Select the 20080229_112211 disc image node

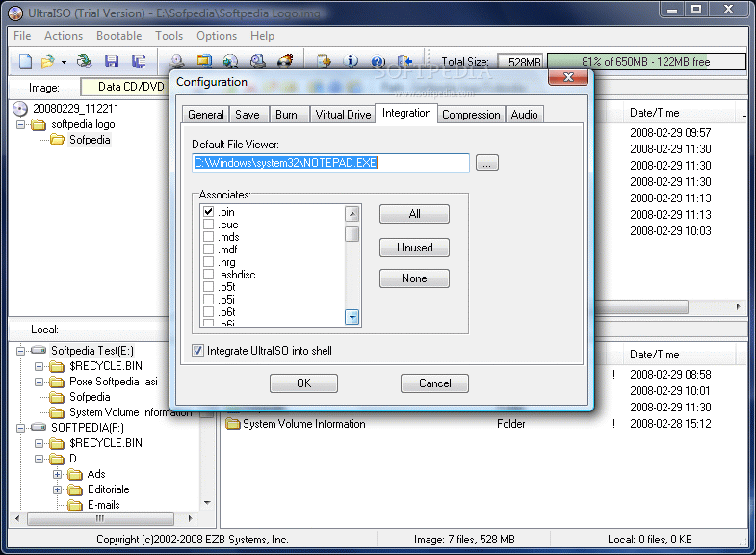(x=75, y=109)
